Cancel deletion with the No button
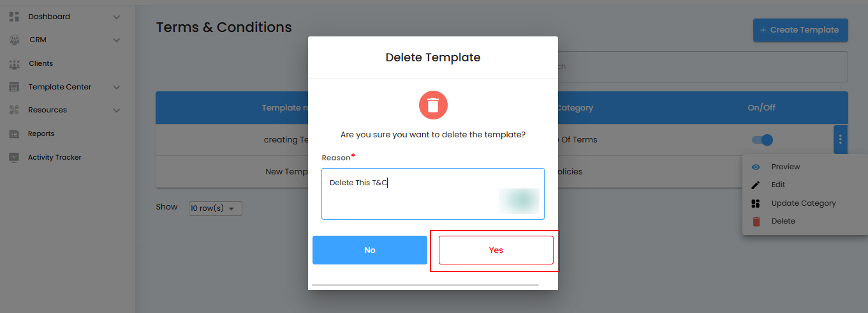The width and height of the screenshot is (868, 313). (x=370, y=250)
